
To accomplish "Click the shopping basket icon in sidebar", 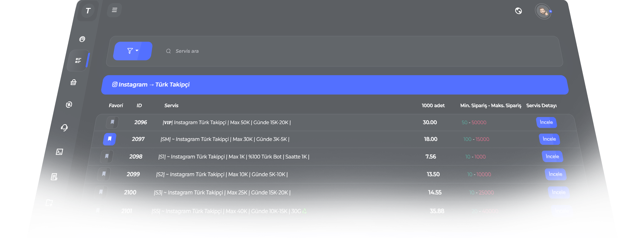I will tap(74, 82).
